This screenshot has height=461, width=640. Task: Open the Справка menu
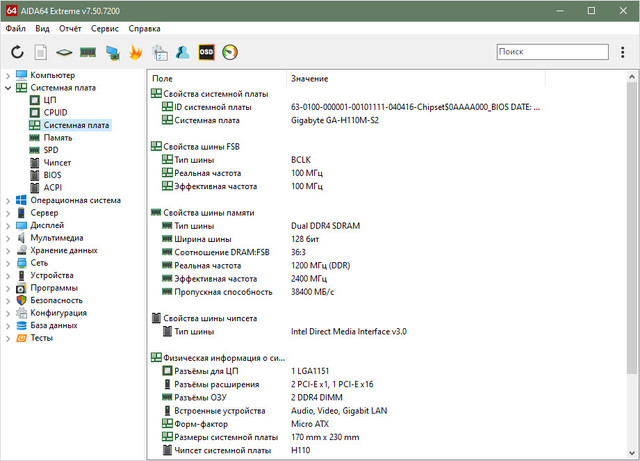point(144,29)
